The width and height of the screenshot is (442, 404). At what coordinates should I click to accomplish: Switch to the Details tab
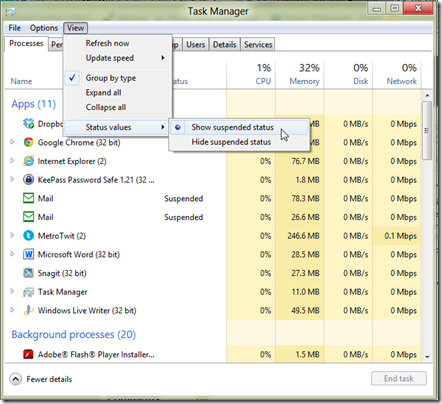pyautogui.click(x=225, y=45)
